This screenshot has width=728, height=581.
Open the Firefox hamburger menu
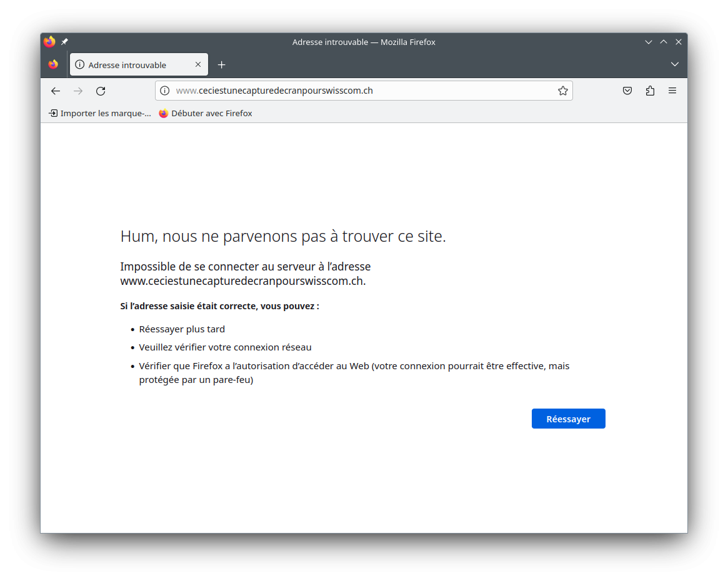tap(672, 91)
